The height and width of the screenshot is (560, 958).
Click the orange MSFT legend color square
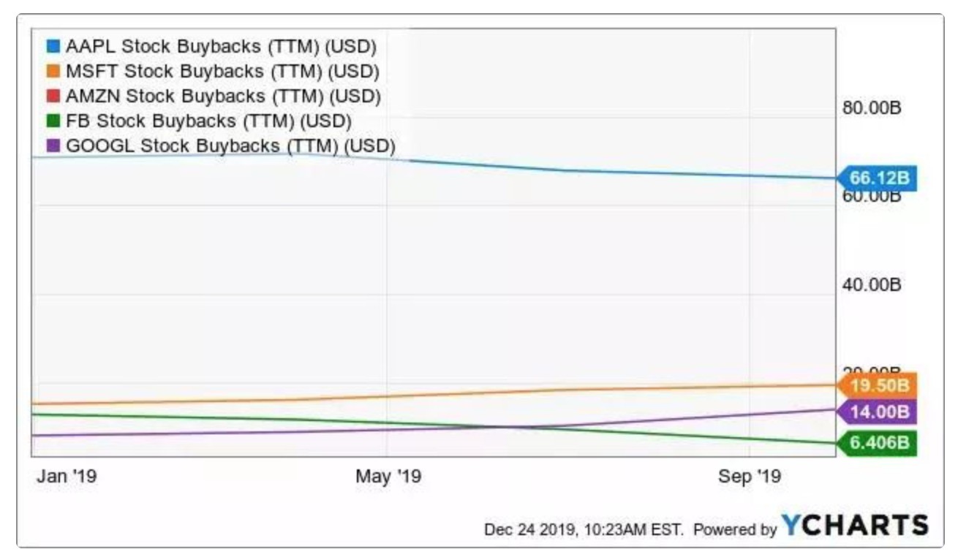coord(53,72)
